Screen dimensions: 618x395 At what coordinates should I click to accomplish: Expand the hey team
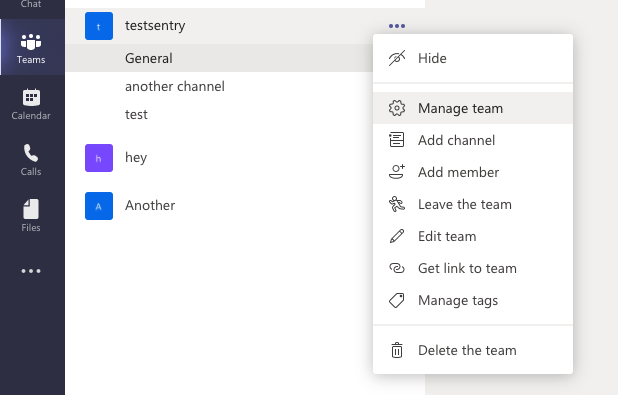tap(136, 158)
